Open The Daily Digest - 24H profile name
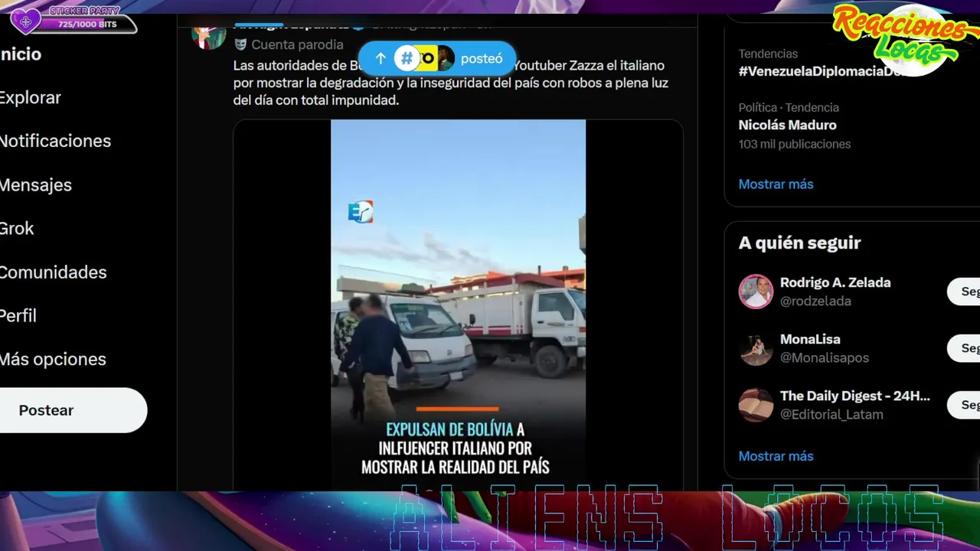 855,396
